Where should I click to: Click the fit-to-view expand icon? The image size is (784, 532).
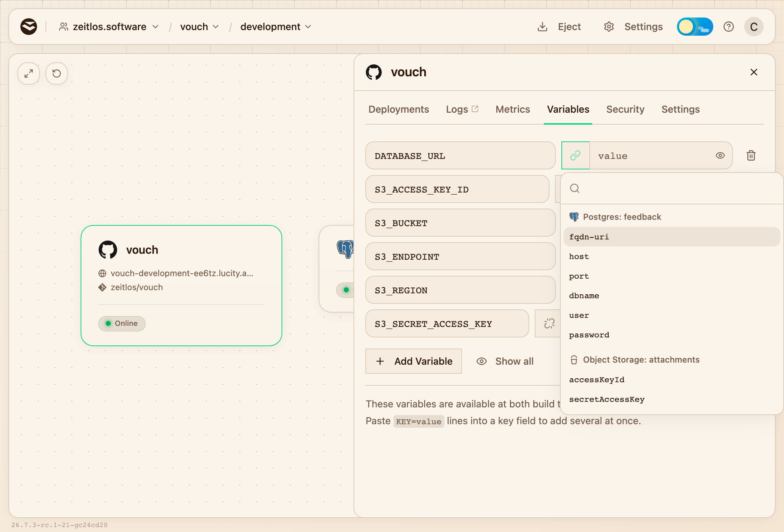(29, 73)
